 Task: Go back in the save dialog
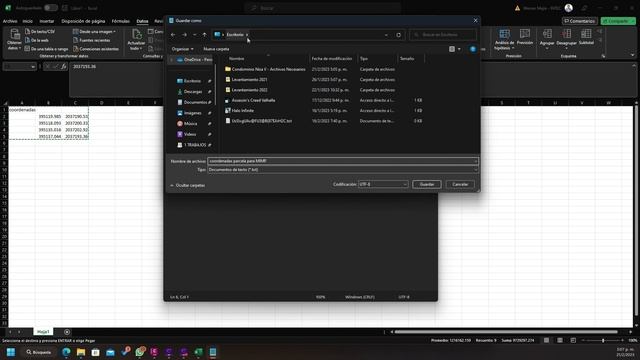173,35
